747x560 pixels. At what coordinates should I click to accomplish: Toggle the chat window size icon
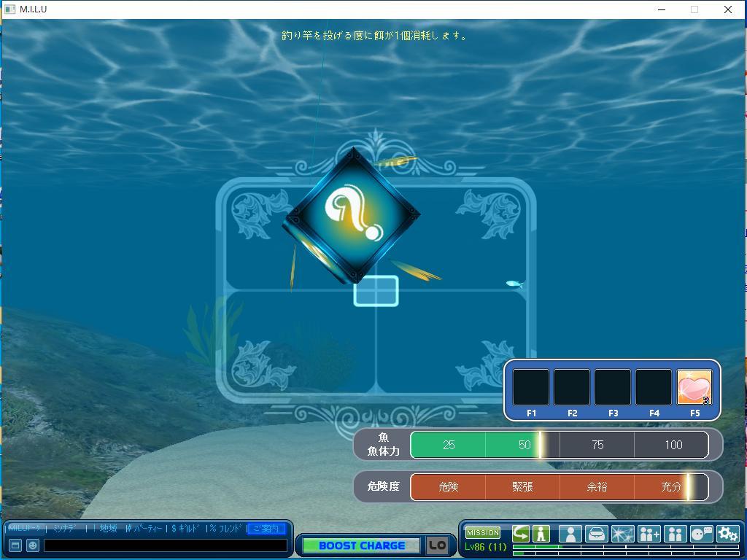(x=15, y=545)
